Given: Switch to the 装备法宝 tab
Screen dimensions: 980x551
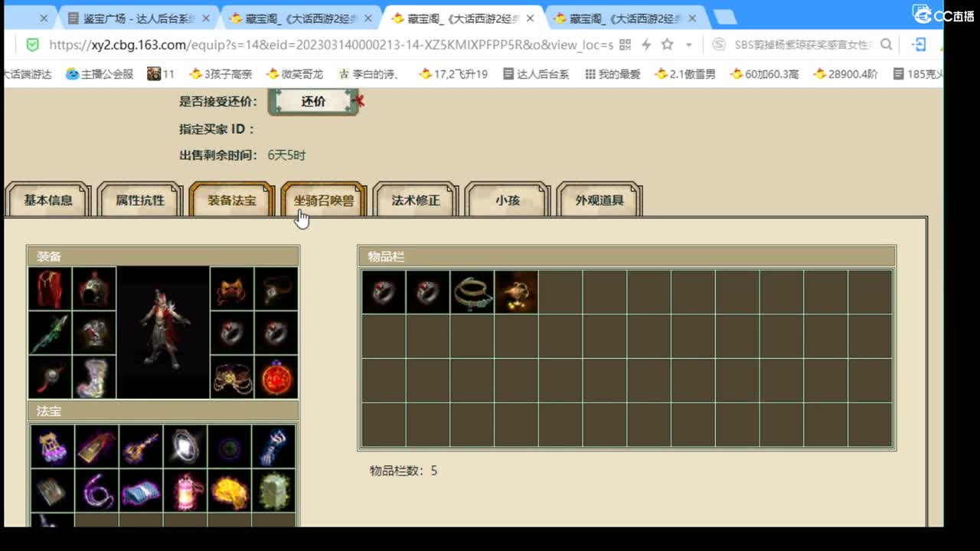Looking at the screenshot, I should [x=232, y=200].
